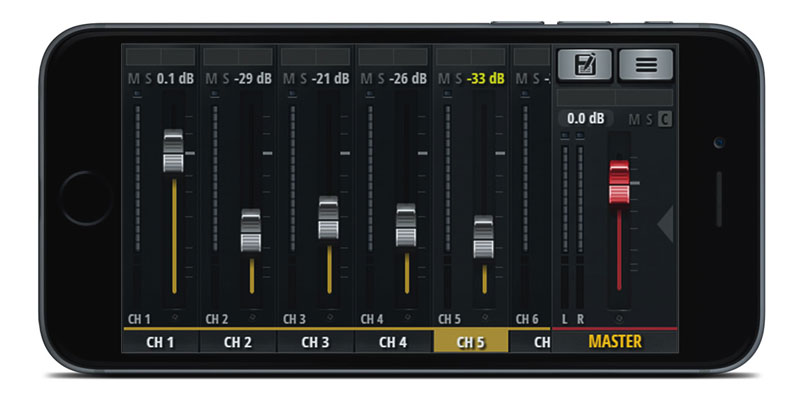Tap the -26 dB level readout
The width and height of the screenshot is (800, 401).
click(408, 79)
